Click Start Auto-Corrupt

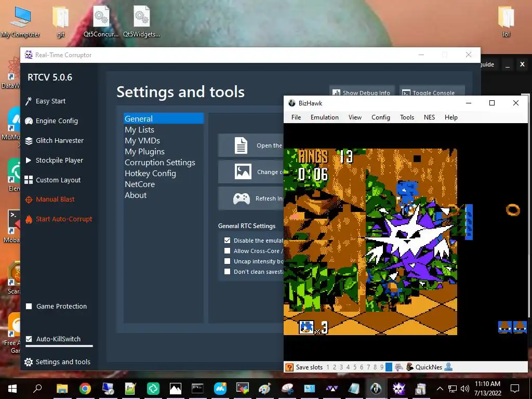[58, 219]
